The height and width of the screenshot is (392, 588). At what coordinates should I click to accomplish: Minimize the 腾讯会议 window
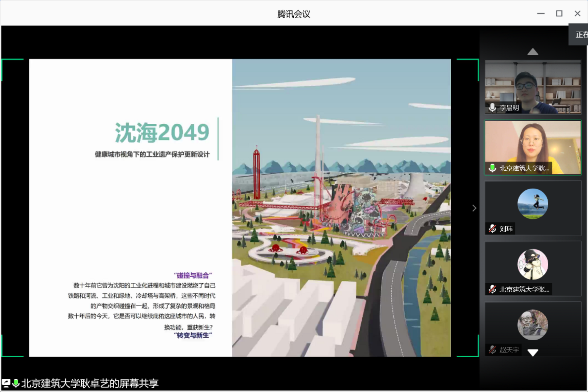click(x=541, y=14)
